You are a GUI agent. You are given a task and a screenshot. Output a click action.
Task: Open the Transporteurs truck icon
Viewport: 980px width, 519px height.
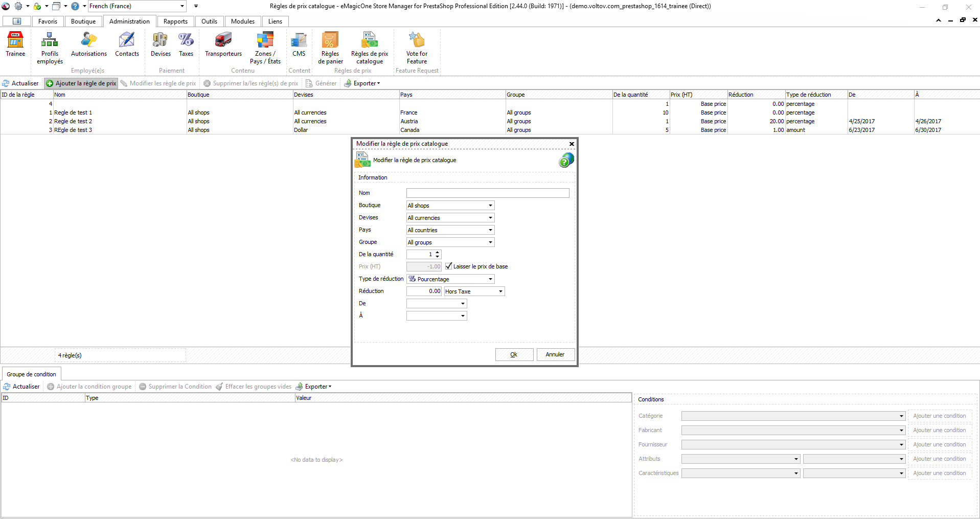223,44
